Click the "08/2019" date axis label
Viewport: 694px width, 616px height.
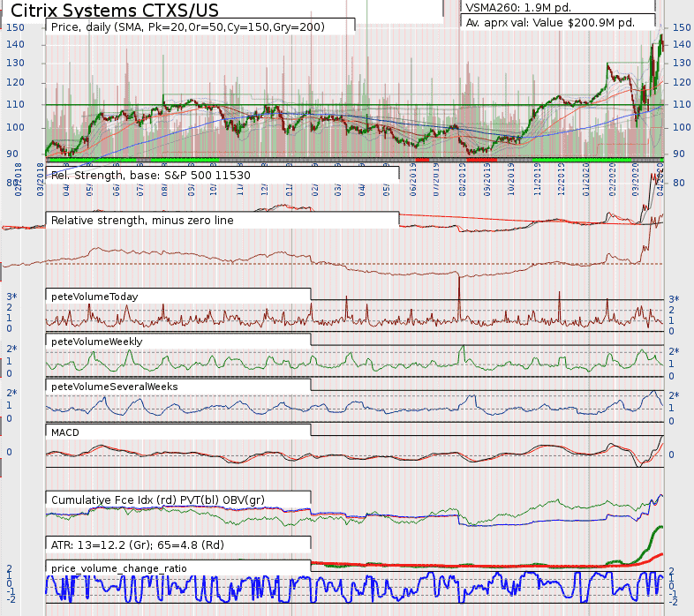[463, 179]
